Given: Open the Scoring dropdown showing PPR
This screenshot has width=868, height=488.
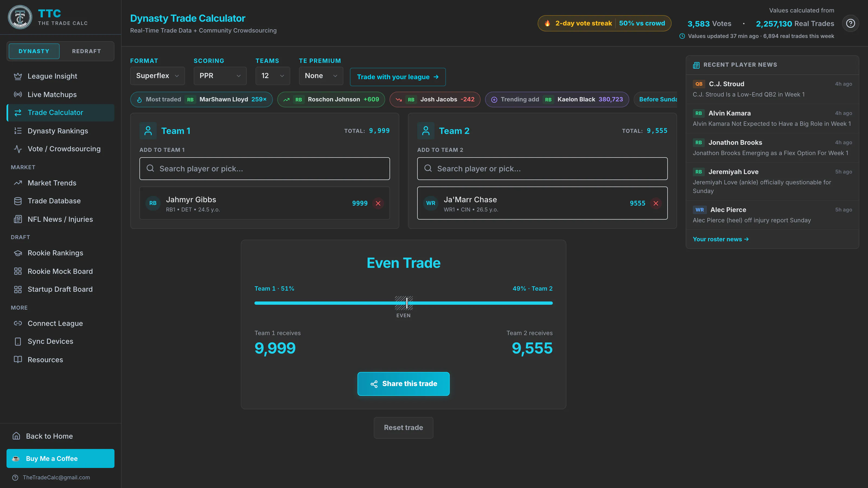Looking at the screenshot, I should [220, 76].
